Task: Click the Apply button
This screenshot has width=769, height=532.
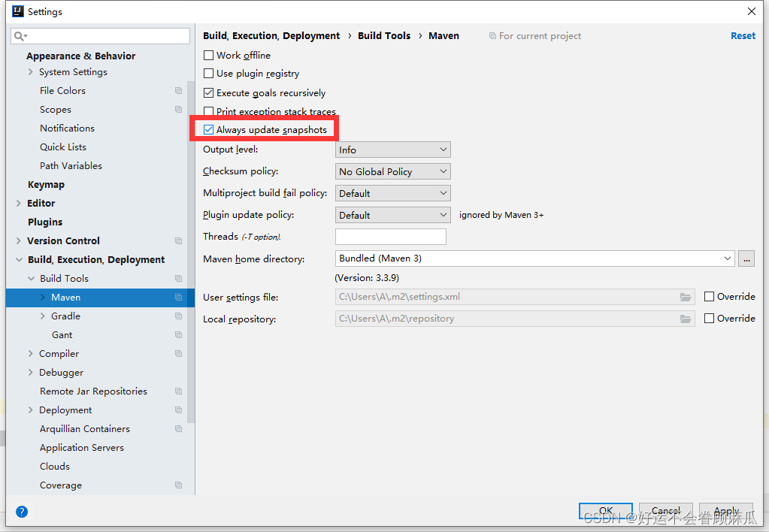Action: [x=726, y=511]
